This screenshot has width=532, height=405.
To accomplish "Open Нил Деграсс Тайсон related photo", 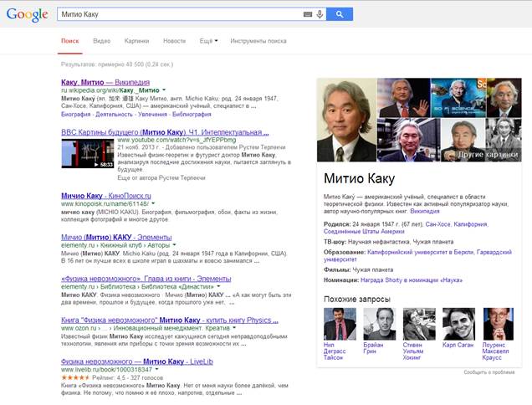I will pyautogui.click(x=340, y=324).
